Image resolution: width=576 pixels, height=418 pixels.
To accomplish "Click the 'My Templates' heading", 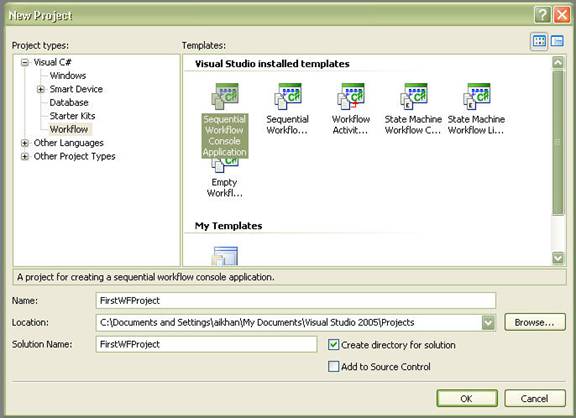I will pos(228,226).
